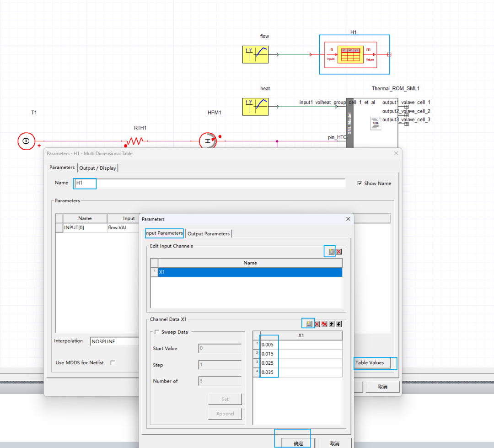Add new row to Channel Data X1

coord(309,324)
